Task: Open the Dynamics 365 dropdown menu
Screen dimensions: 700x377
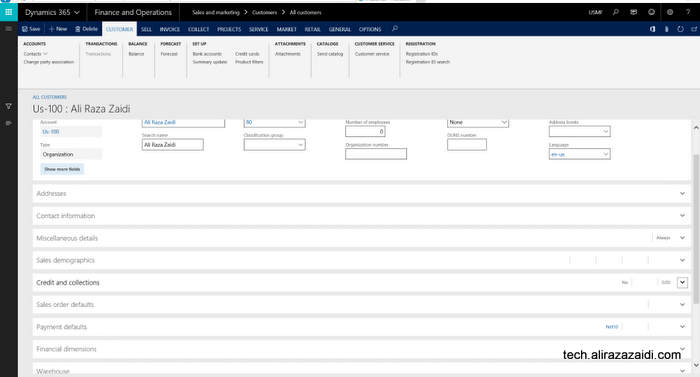Action: (52, 13)
